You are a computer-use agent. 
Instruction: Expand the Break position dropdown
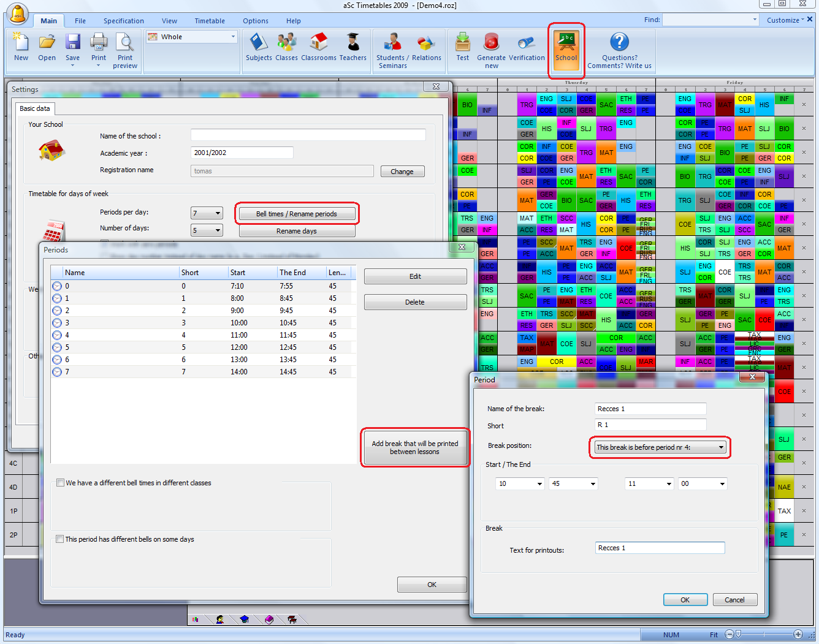click(x=722, y=447)
